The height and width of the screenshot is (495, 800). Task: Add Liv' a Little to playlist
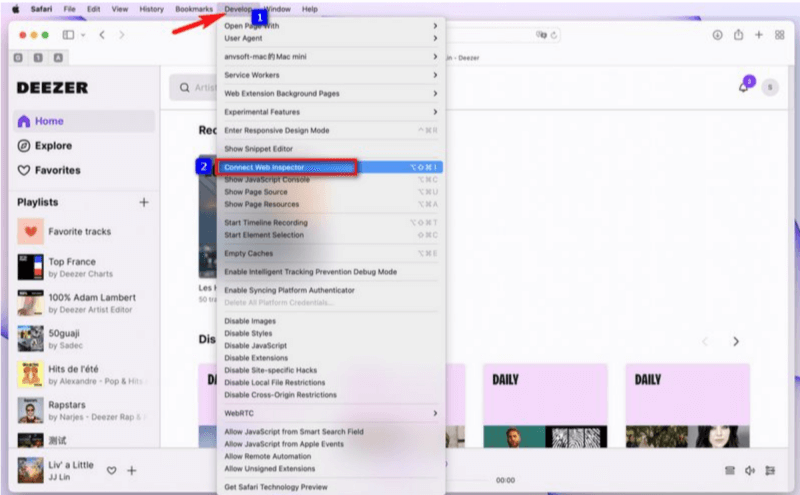click(132, 471)
